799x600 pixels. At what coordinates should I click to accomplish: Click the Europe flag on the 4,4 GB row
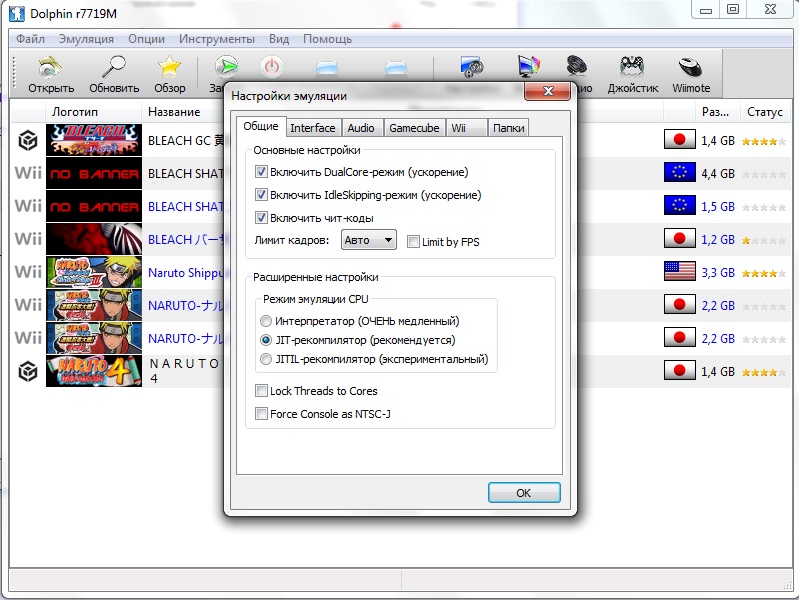[x=679, y=173]
